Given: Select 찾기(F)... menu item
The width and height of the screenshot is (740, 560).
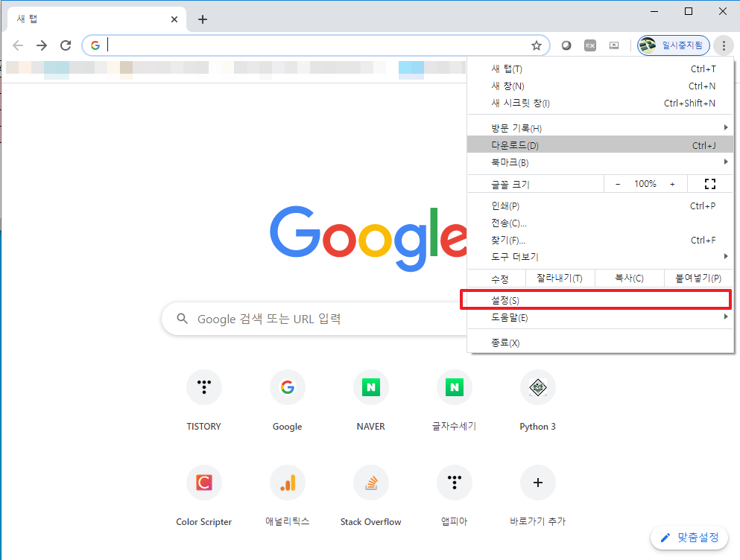Looking at the screenshot, I should pos(601,240).
